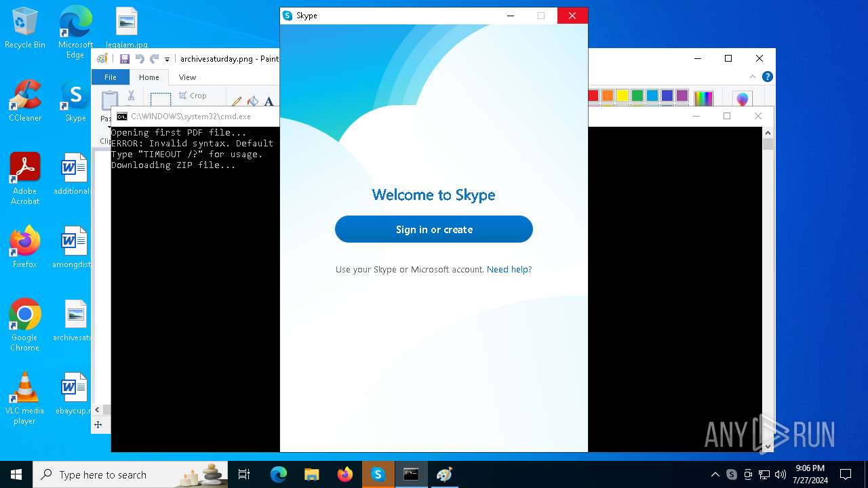Click the Cut scissors icon in Paint

131,96
